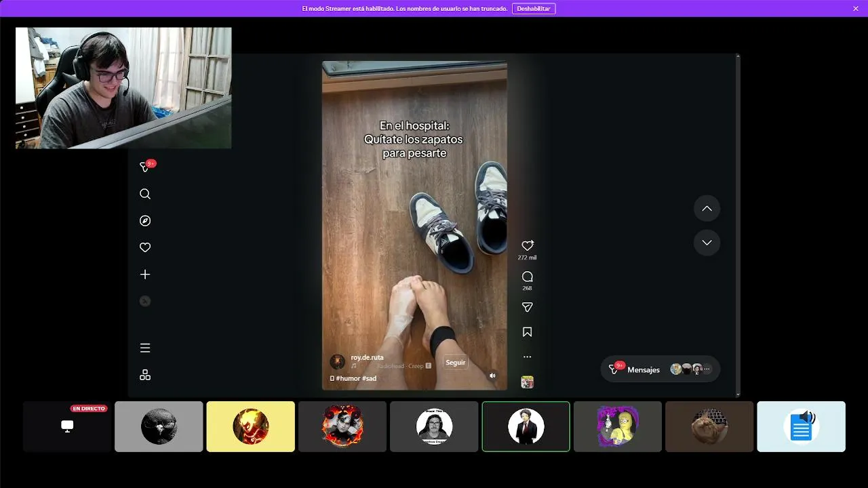This screenshot has width=868, height=488.
Task: Open the Radiohead - Creep audio link
Action: 400,366
